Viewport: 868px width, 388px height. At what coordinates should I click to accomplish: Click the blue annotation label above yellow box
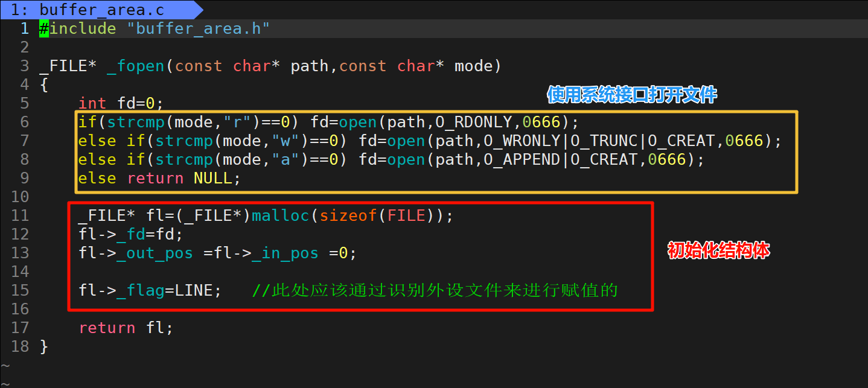click(x=631, y=95)
